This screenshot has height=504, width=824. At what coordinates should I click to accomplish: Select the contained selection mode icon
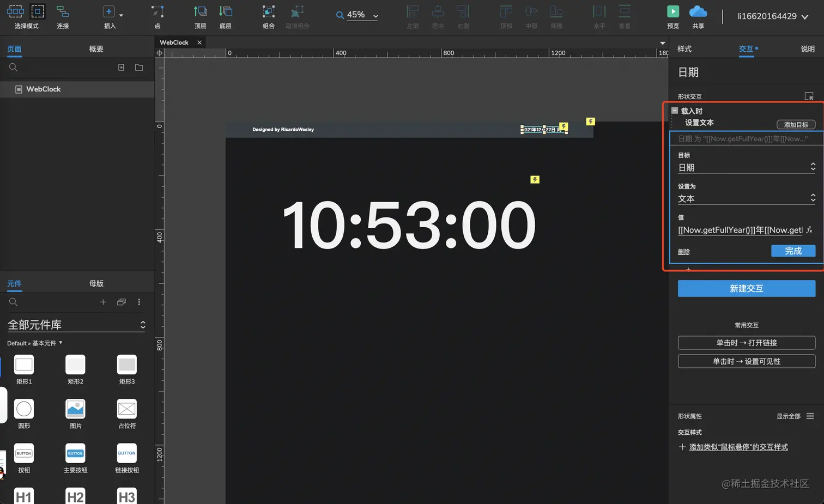coord(38,11)
